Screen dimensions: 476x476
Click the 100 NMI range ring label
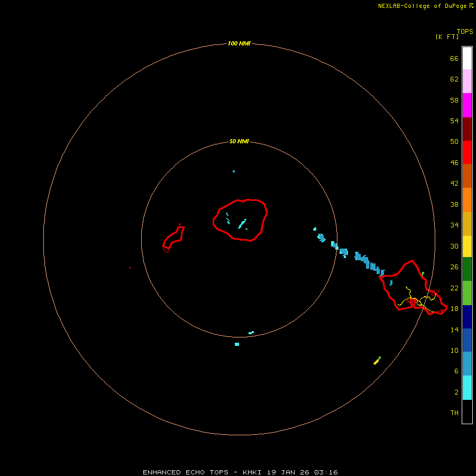(239, 44)
